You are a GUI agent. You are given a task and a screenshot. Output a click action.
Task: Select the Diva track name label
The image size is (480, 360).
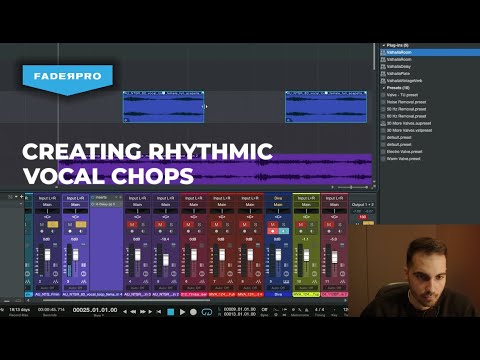point(278,295)
